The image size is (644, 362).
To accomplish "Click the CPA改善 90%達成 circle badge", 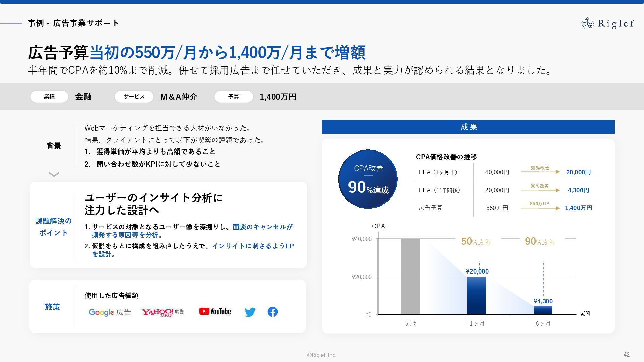I will [368, 179].
